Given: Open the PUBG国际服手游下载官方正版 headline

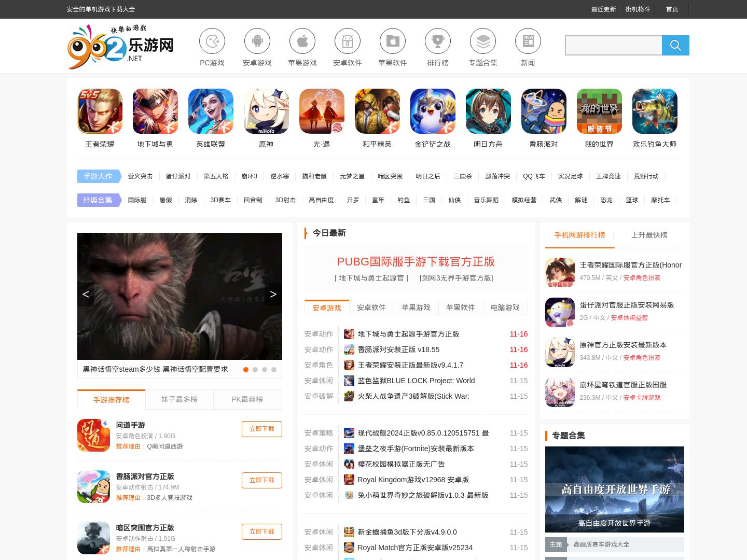Looking at the screenshot, I should coord(416,262).
